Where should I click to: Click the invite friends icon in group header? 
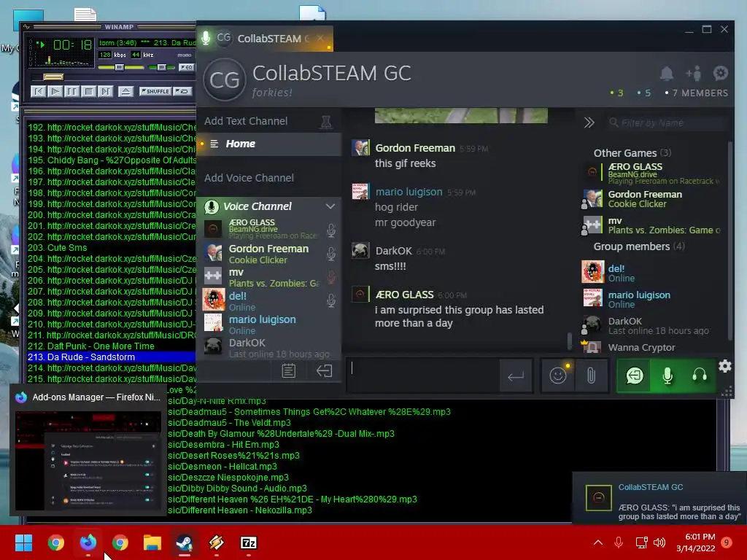pos(694,74)
